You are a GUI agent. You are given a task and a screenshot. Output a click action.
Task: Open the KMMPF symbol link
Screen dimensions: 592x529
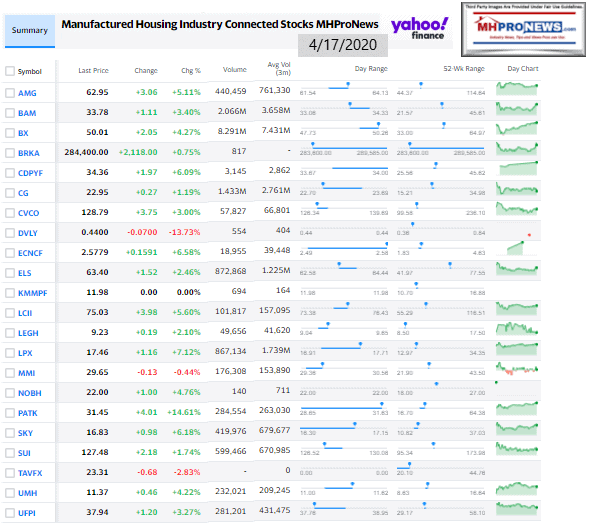click(x=32, y=293)
